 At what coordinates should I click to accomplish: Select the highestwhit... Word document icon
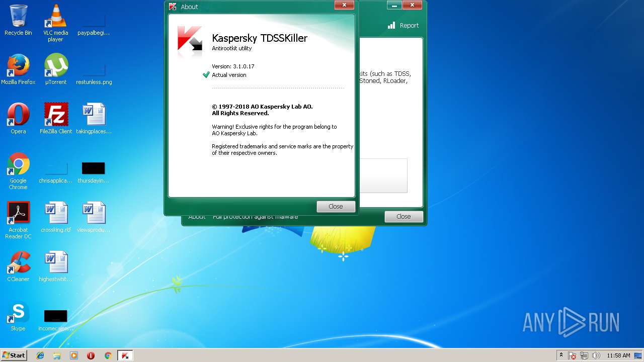click(x=56, y=266)
